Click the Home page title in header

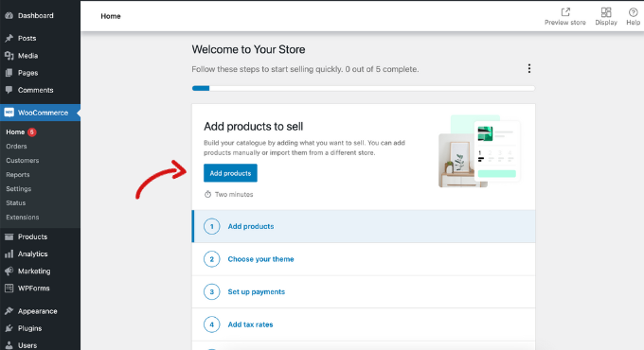pos(111,16)
